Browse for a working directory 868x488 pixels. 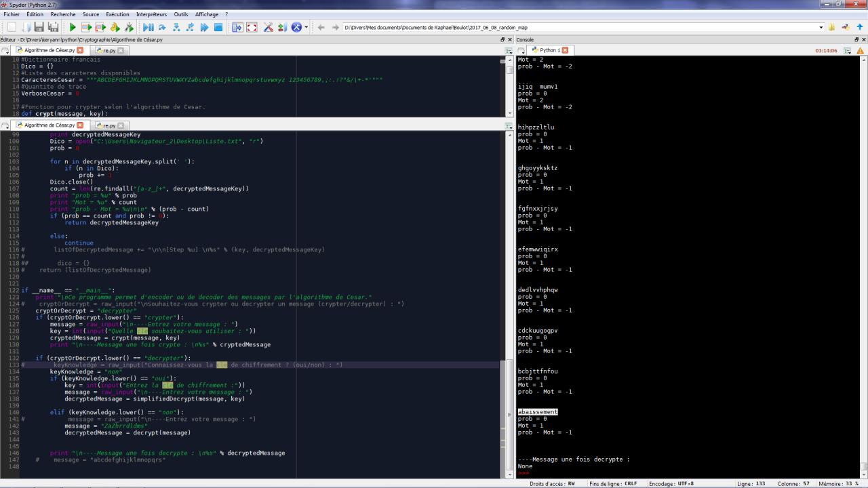[832, 27]
